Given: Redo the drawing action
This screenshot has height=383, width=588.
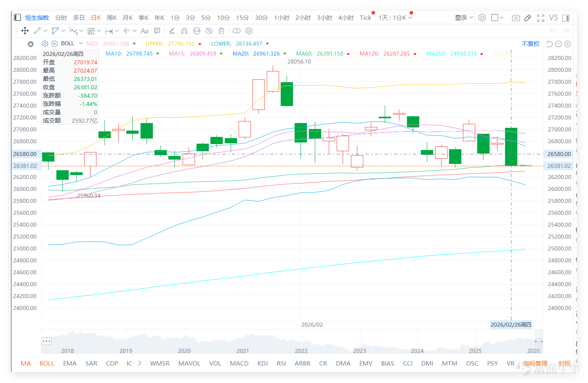Looking at the screenshot, I should click(x=566, y=31).
